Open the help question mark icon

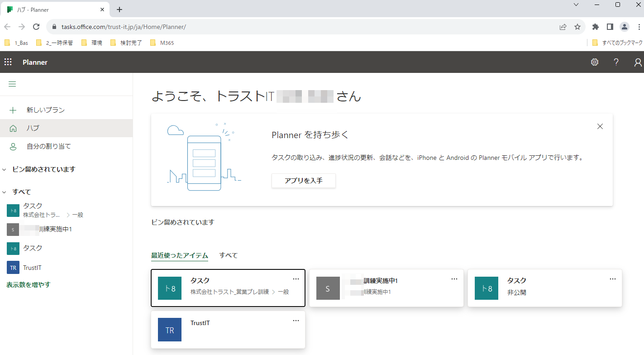(616, 62)
